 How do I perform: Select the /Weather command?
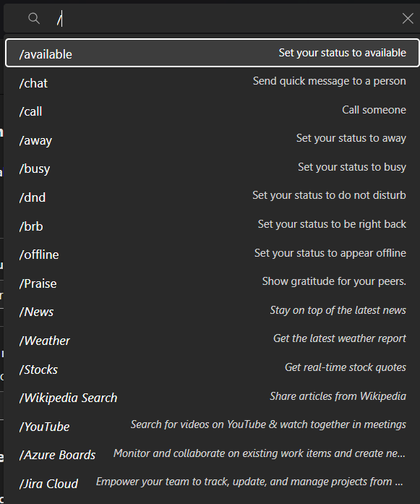[213, 340]
